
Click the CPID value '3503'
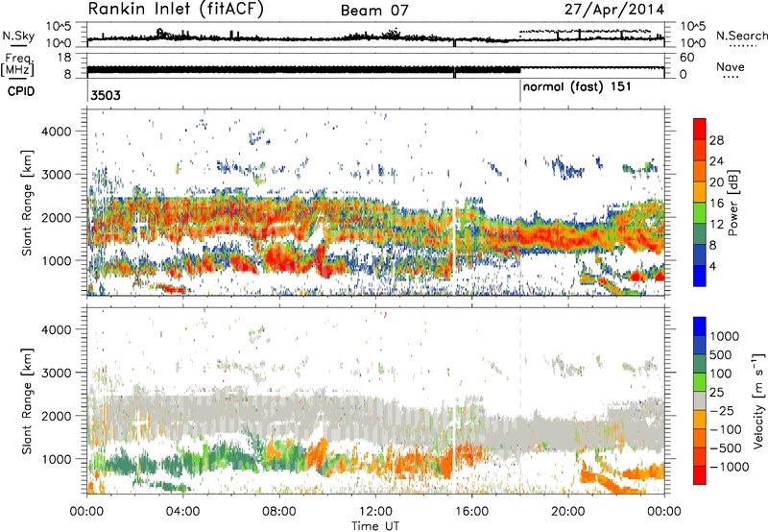[x=106, y=95]
